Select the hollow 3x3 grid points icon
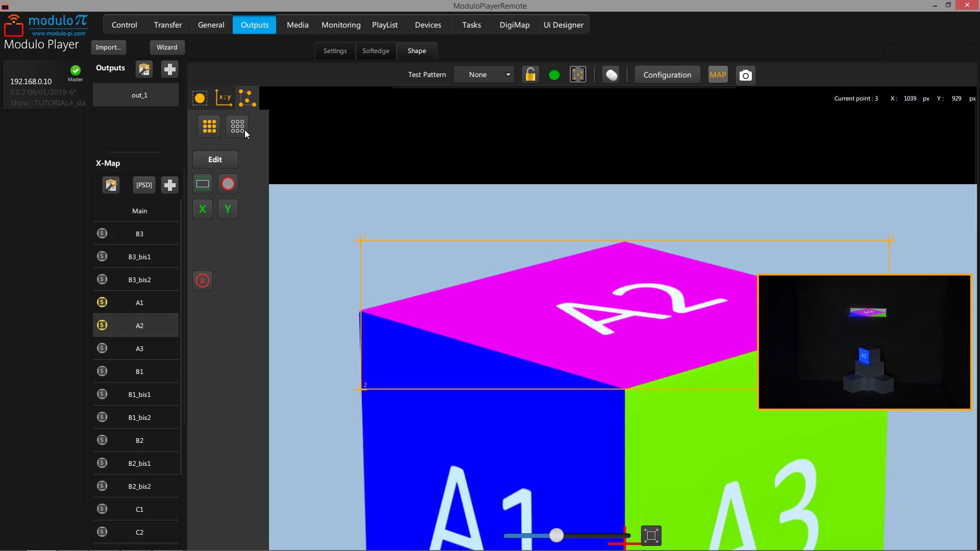 tap(237, 126)
